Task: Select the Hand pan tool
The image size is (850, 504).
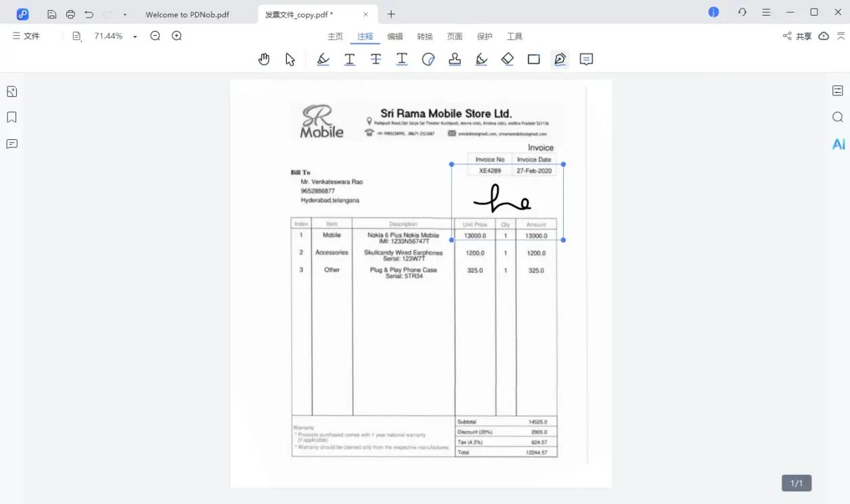Action: coord(264,60)
